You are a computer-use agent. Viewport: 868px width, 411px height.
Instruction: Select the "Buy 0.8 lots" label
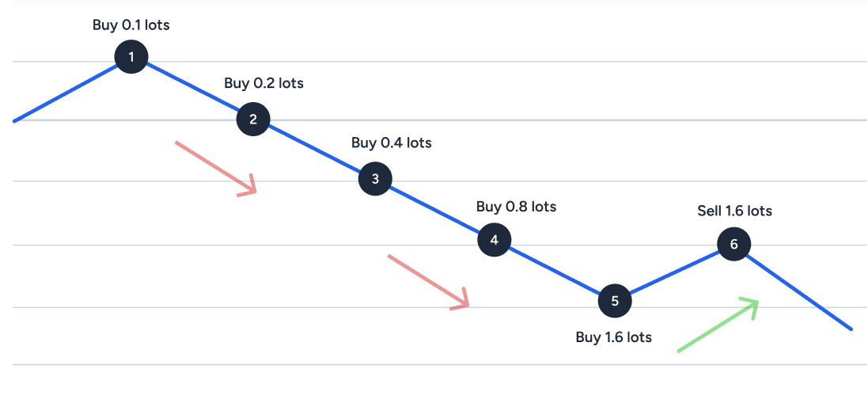[516, 207]
